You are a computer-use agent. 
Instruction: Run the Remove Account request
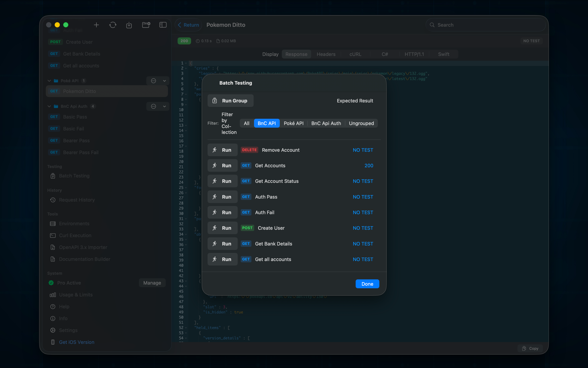[222, 150]
